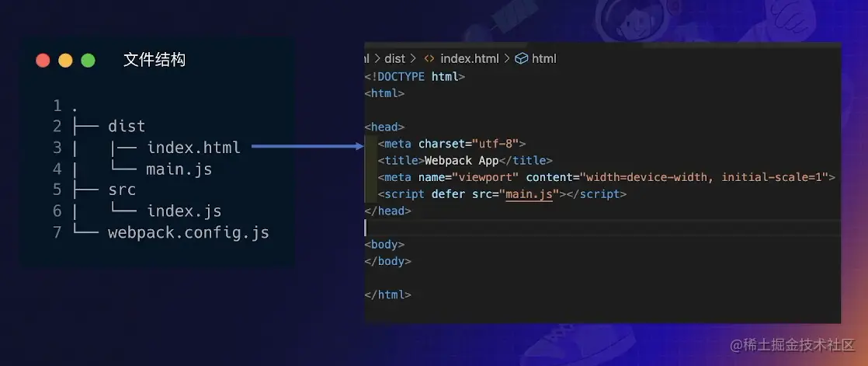Select the dist folder in file tree

(127, 126)
